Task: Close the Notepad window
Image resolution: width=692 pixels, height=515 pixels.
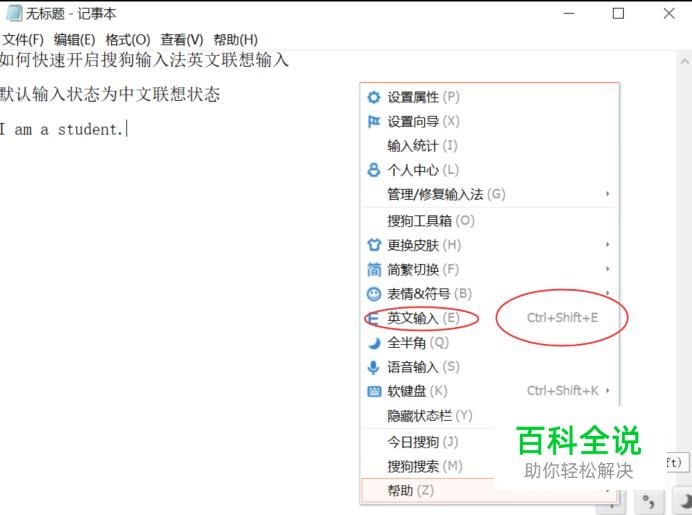Action: point(669,14)
